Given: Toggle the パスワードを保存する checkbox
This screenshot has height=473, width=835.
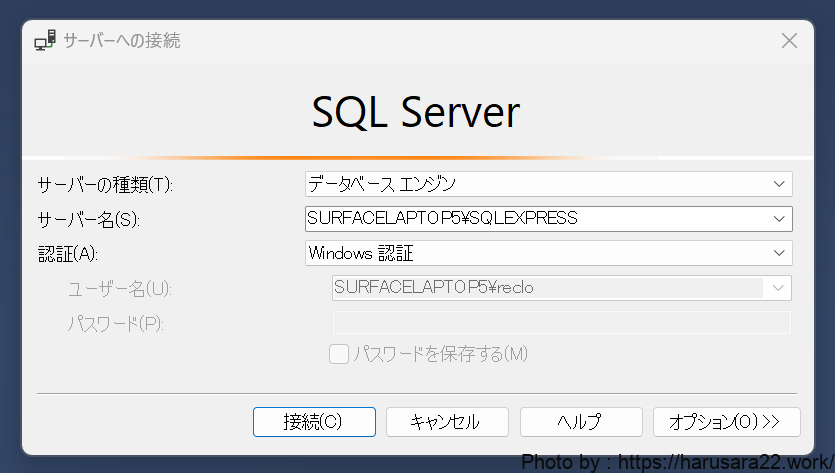Looking at the screenshot, I should click(x=339, y=354).
